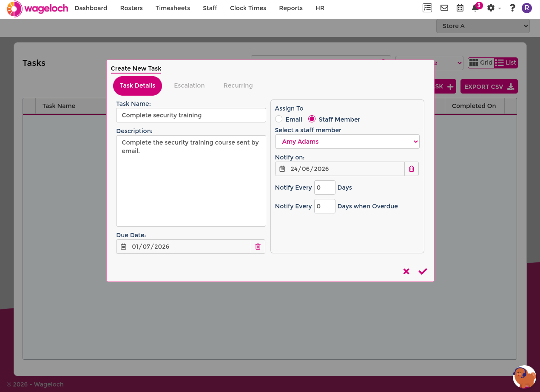Open Due Date calendar picker icon
This screenshot has height=392, width=540.
point(124,247)
